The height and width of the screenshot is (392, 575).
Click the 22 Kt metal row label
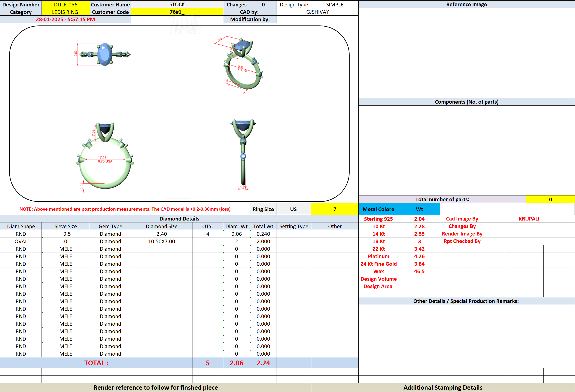378,249
